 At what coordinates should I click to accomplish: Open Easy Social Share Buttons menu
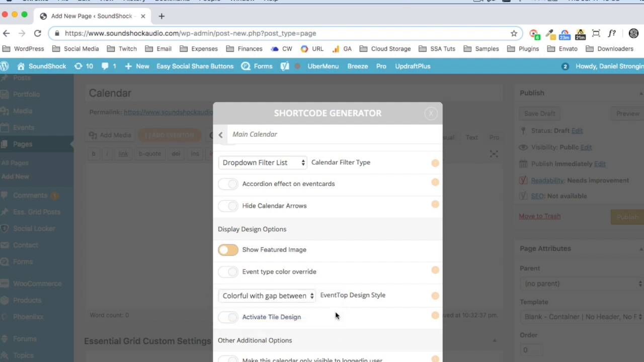point(195,66)
